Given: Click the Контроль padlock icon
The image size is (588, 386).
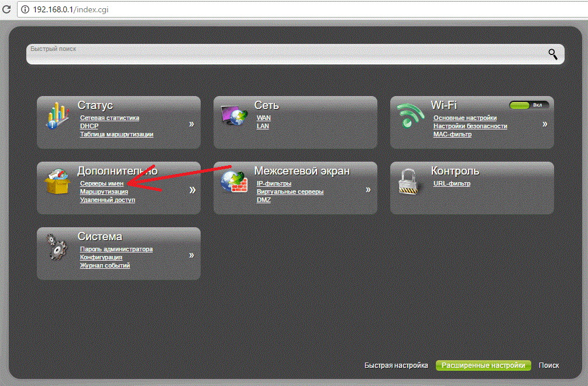Looking at the screenshot, I should (x=410, y=182).
